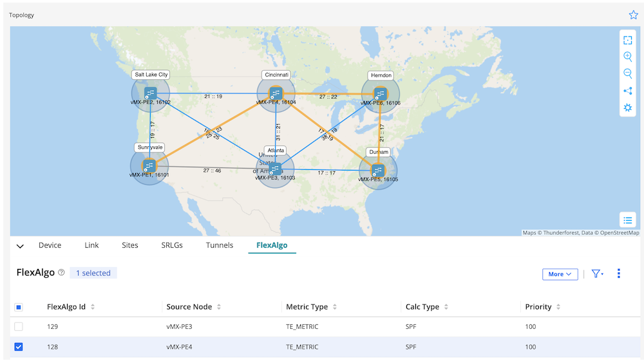Open the vertical three-dot options menu

pos(619,273)
